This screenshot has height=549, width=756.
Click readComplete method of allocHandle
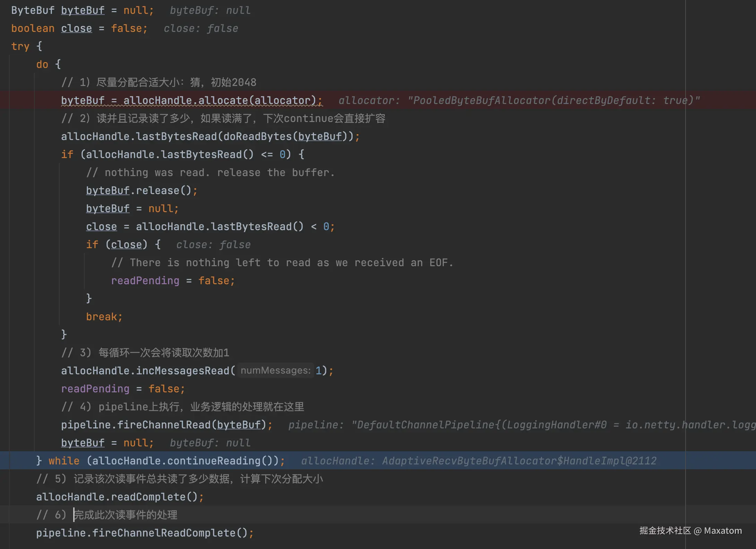point(148,497)
